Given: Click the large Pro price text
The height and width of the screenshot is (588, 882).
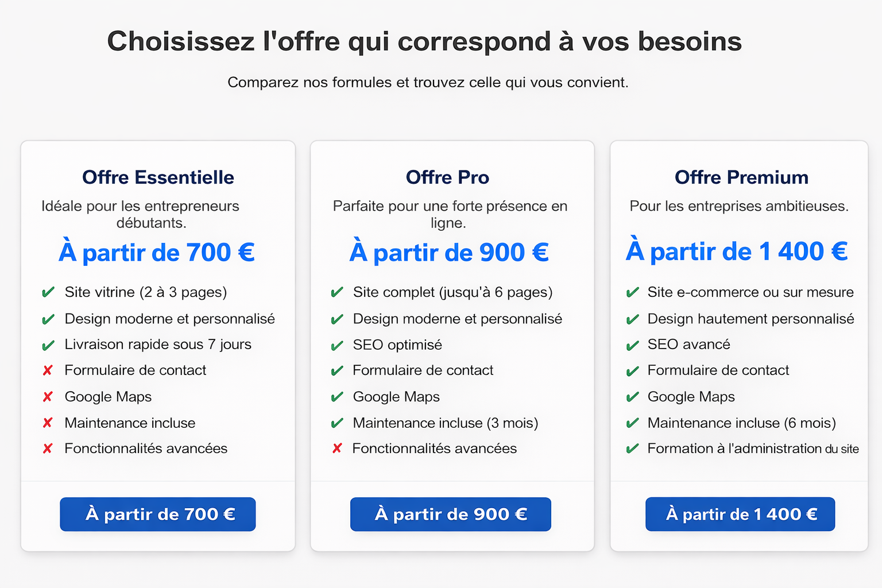Looking at the screenshot, I should [449, 253].
